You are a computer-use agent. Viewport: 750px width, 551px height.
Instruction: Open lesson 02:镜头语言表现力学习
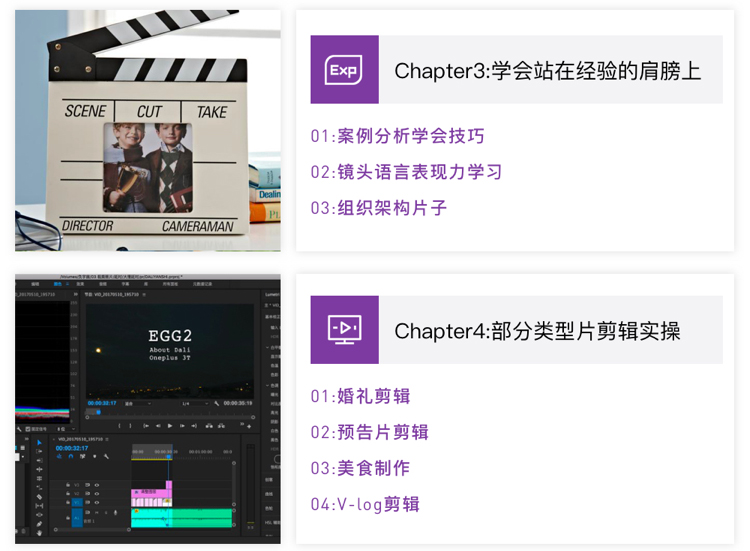click(x=407, y=172)
